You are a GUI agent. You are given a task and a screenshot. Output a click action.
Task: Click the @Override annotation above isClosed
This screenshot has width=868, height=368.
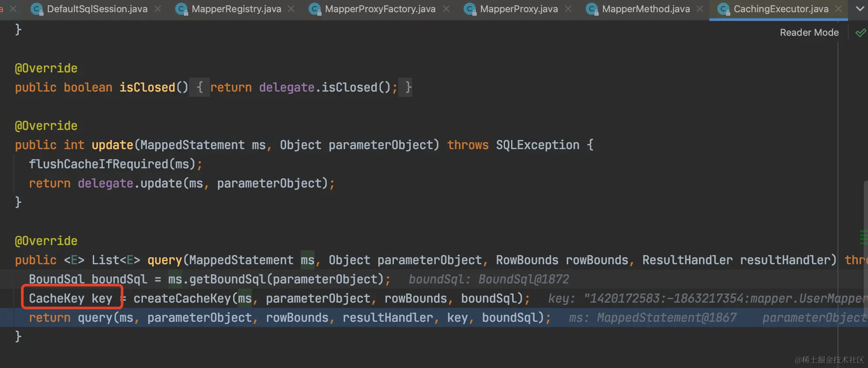(x=46, y=68)
